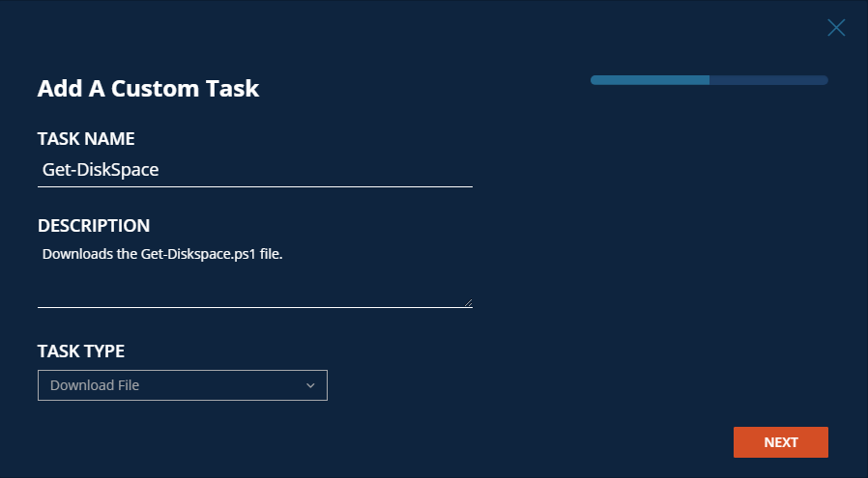The width and height of the screenshot is (868, 478).
Task: Open the Task Type dropdown
Action: pos(183,385)
